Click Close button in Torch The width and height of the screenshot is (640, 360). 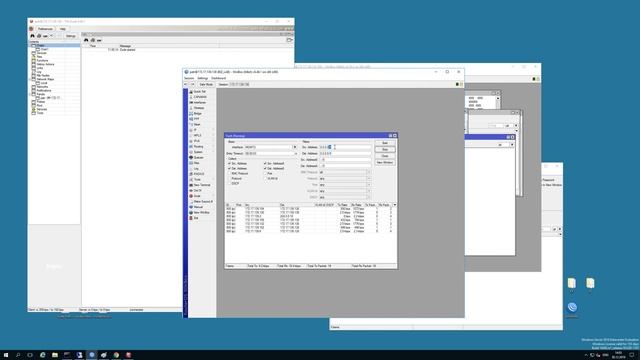click(x=385, y=156)
